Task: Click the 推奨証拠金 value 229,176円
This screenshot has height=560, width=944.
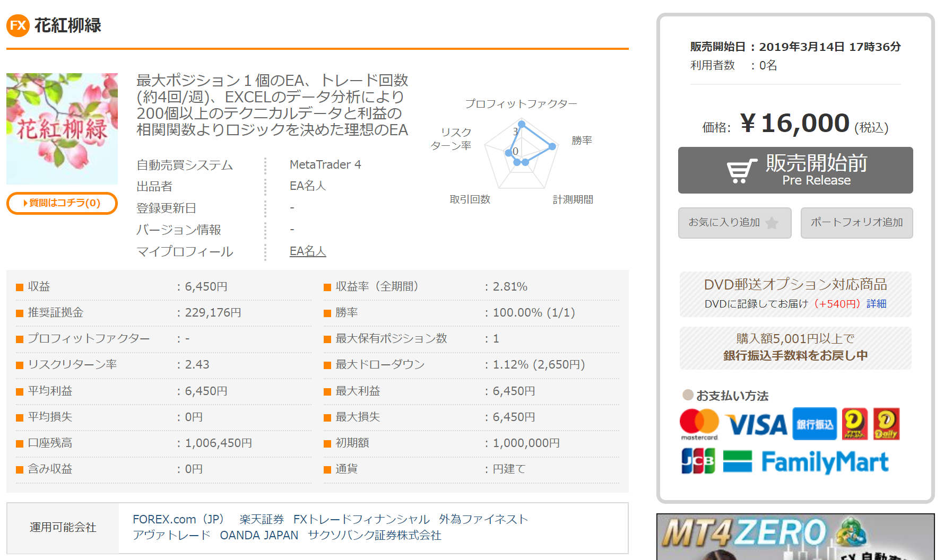Action: (213, 313)
